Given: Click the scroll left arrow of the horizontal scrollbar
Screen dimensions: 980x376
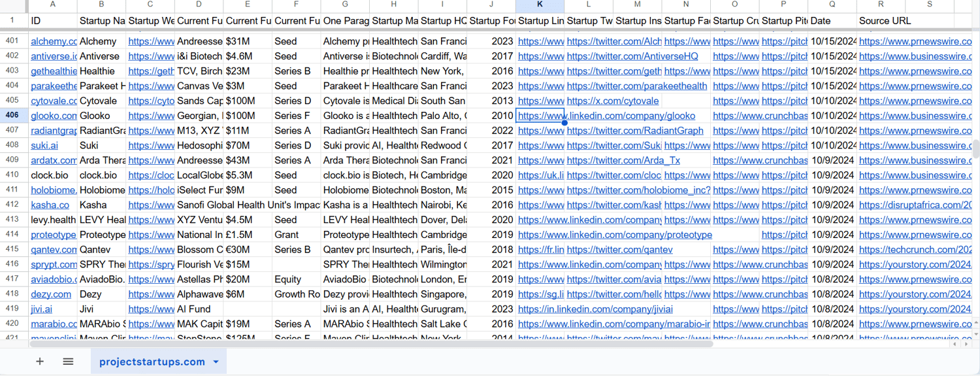Looking at the screenshot, I should [x=955, y=344].
